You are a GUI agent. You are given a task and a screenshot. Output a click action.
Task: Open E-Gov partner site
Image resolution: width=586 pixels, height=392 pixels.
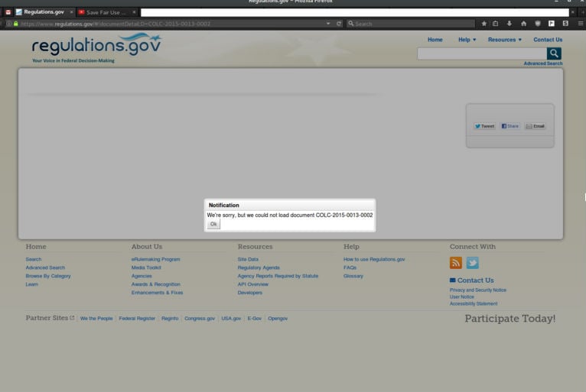[255, 319]
